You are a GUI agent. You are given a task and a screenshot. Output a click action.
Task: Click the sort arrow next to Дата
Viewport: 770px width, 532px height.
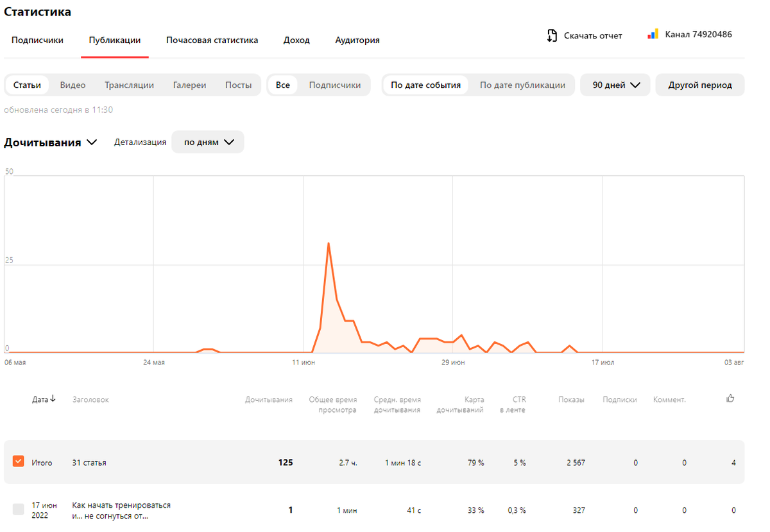point(53,399)
